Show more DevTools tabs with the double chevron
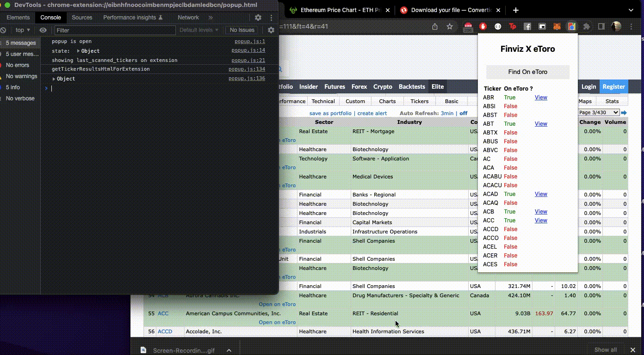 (211, 18)
